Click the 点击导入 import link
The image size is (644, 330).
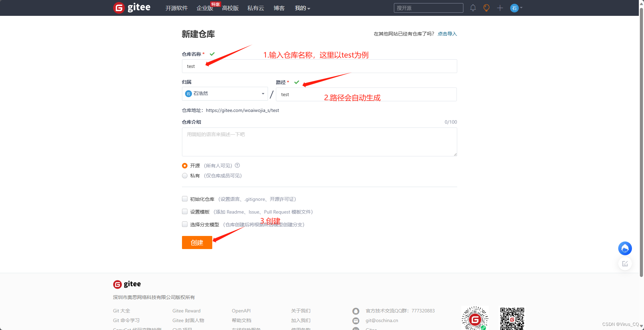[x=447, y=33]
